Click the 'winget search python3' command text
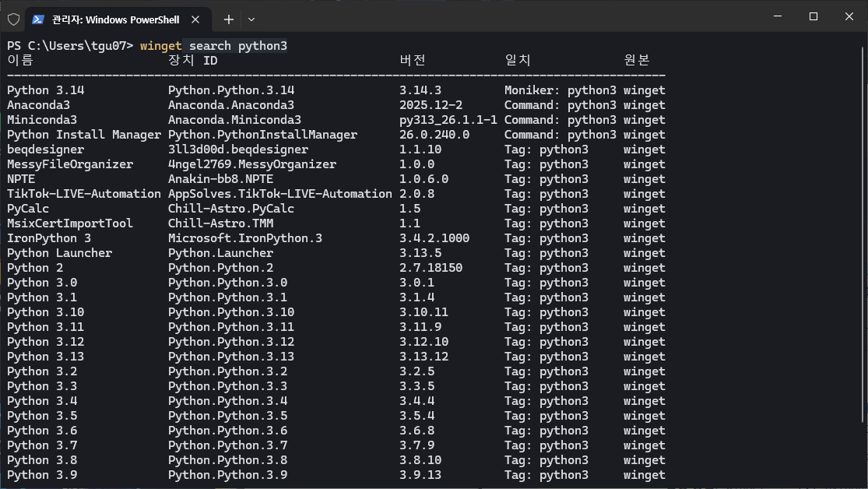Screen dimensions: 868x489 213,46
